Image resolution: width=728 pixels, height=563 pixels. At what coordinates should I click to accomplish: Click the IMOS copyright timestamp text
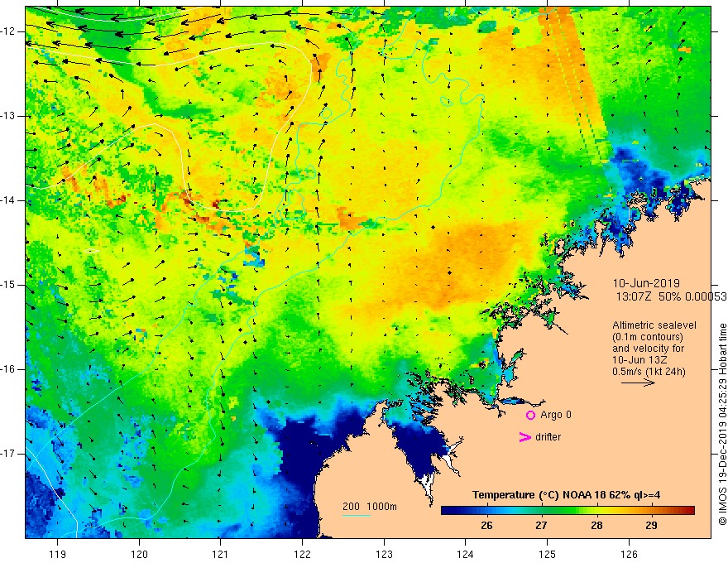pos(722,424)
